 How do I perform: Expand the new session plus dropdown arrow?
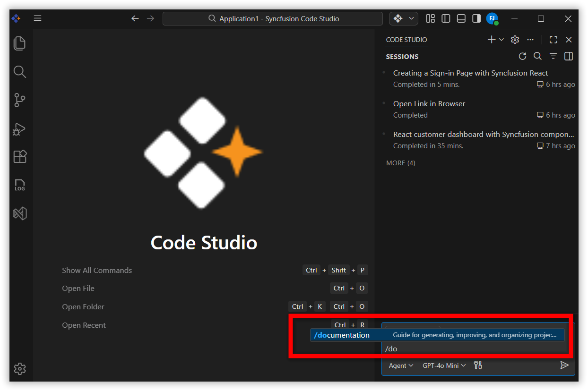[x=502, y=40]
